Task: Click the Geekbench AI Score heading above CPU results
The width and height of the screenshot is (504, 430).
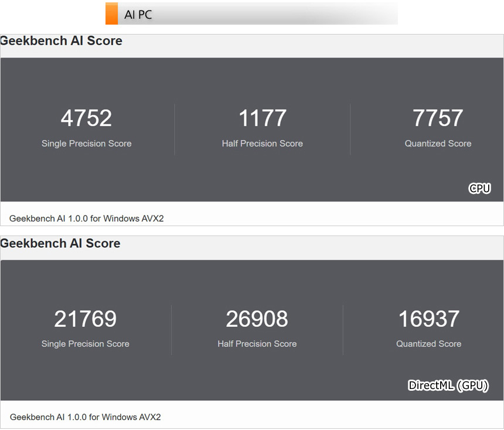Action: (62, 41)
